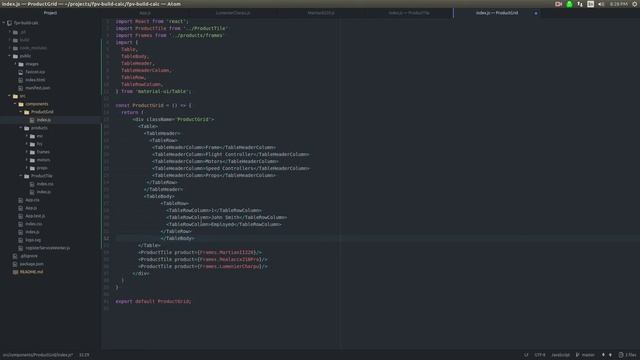Screen dimensions: 640x360
Task: Switch to the index.js — ProductTile tab
Action: [x=409, y=13]
